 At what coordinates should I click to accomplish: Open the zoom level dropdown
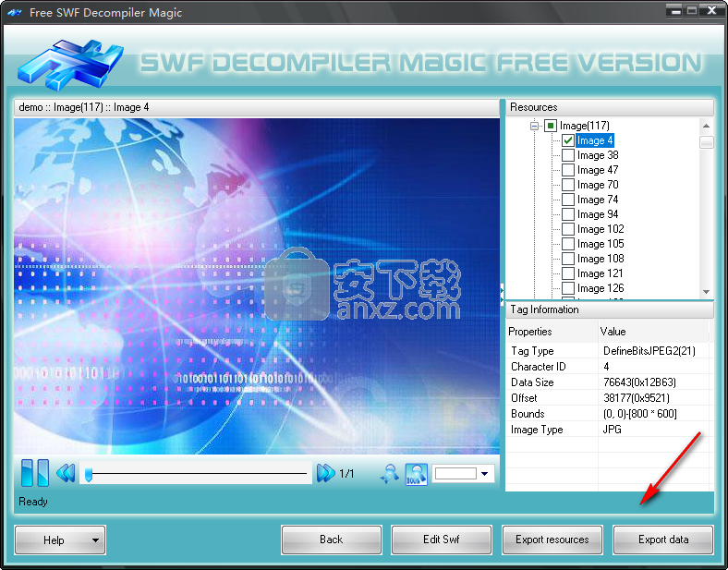[x=485, y=474]
